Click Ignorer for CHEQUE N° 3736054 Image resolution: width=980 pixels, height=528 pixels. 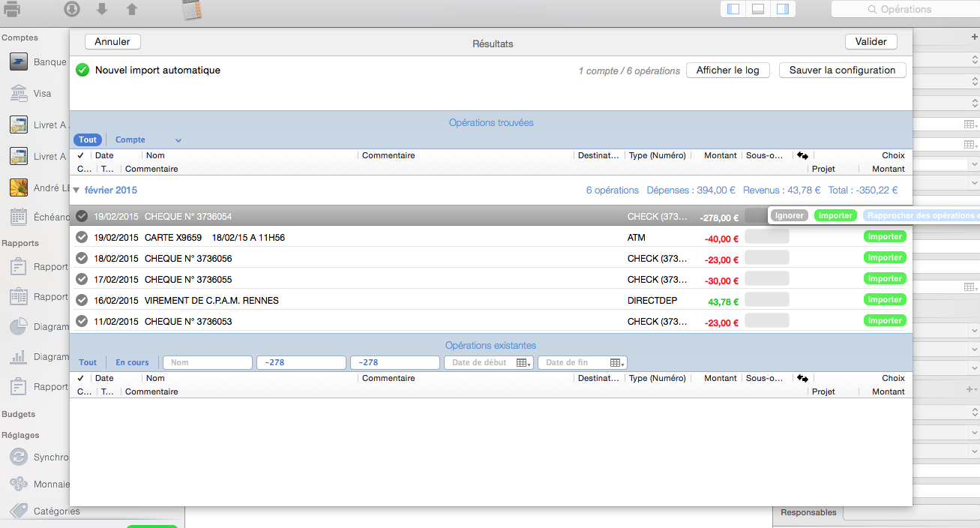point(790,215)
